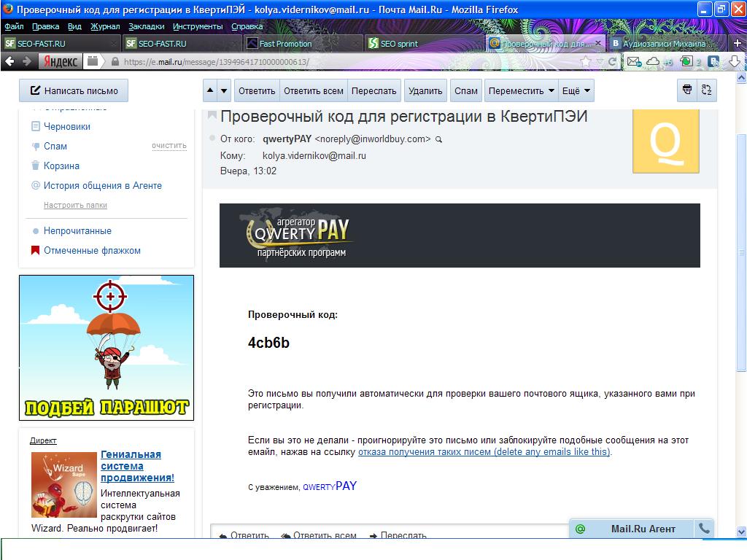Click Переслать in the top toolbar

pyautogui.click(x=374, y=90)
